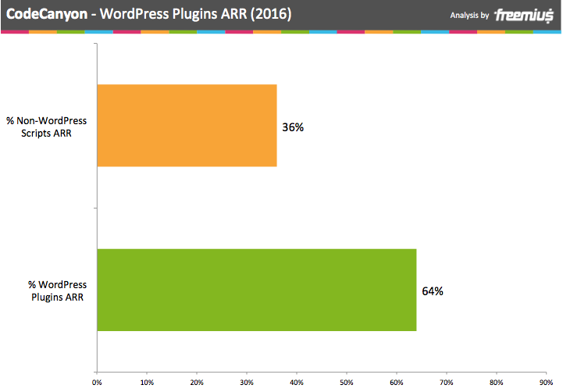Screen dimensions: 563x392
Task: Click the 30% axis tick label
Action: pos(247,383)
